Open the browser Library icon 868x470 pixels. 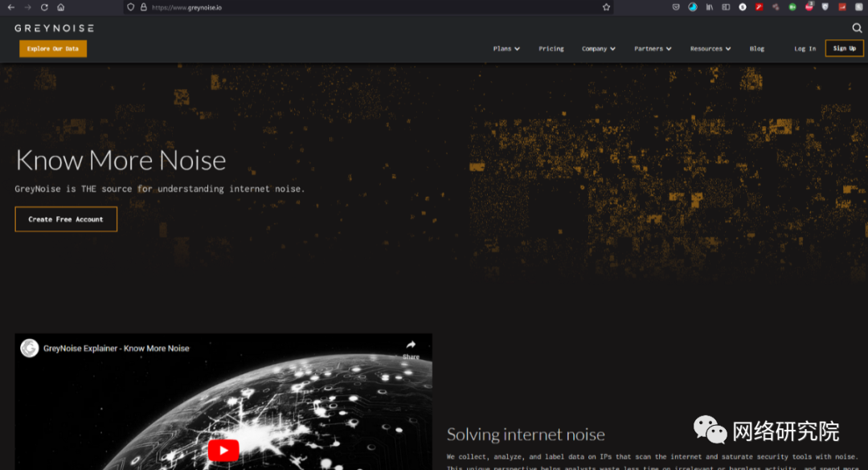[x=709, y=7]
